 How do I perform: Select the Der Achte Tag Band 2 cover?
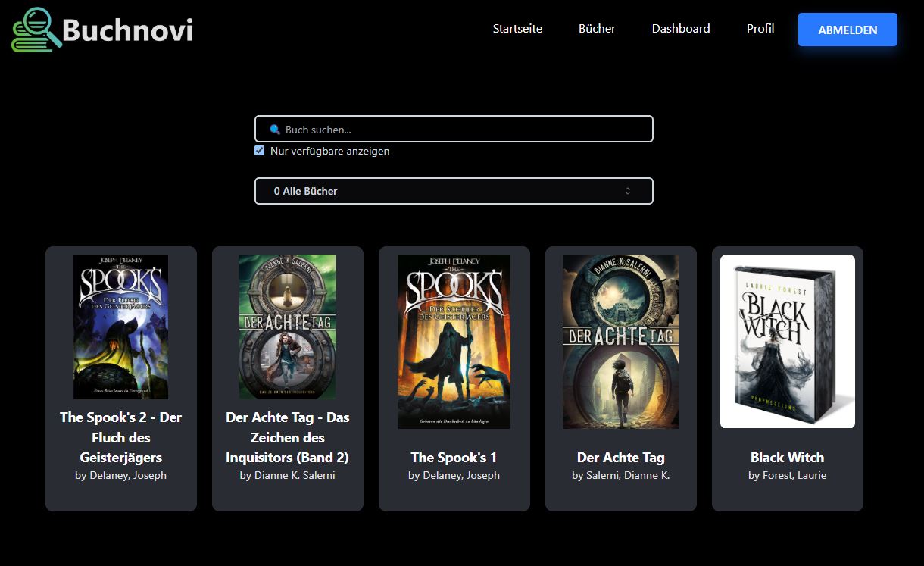point(287,327)
